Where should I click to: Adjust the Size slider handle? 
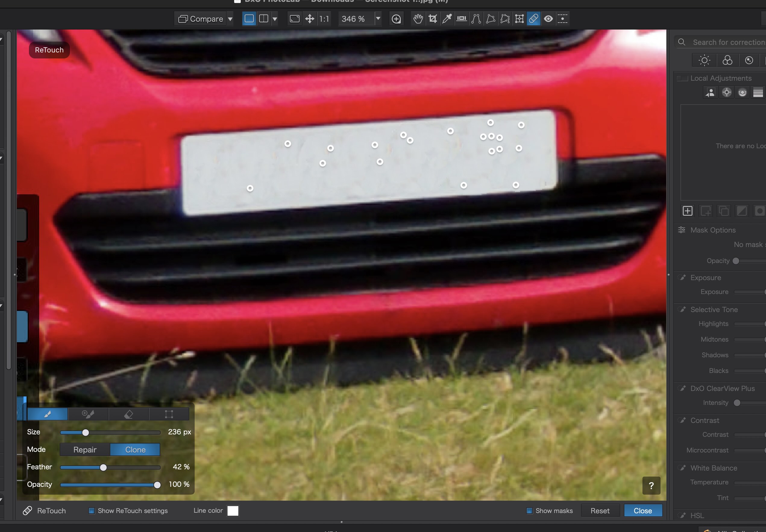[x=86, y=433]
